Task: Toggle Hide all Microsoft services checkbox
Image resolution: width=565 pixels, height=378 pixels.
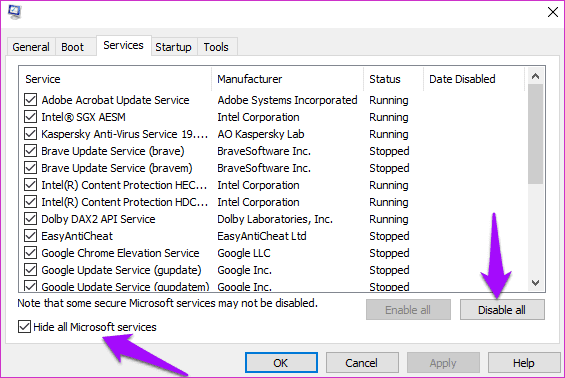Action: point(24,327)
